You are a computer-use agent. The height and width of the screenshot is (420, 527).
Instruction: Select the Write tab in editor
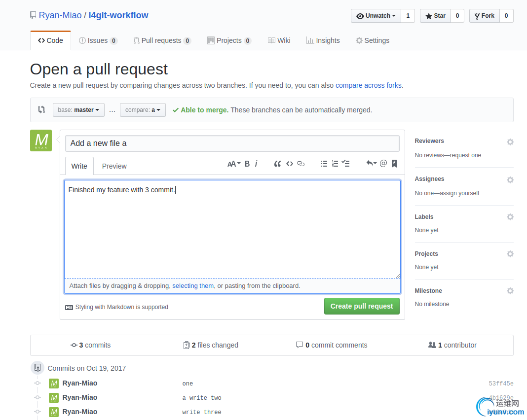coord(79,166)
